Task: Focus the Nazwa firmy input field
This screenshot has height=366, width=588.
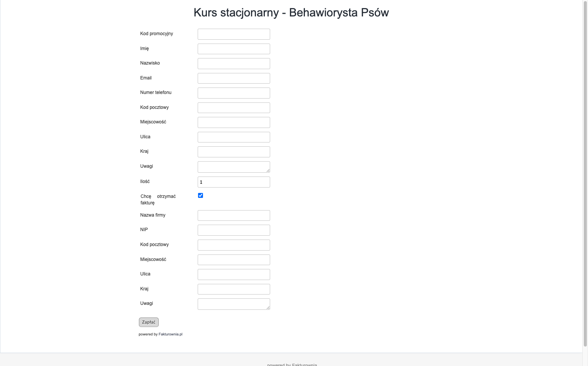Action: pos(234,215)
